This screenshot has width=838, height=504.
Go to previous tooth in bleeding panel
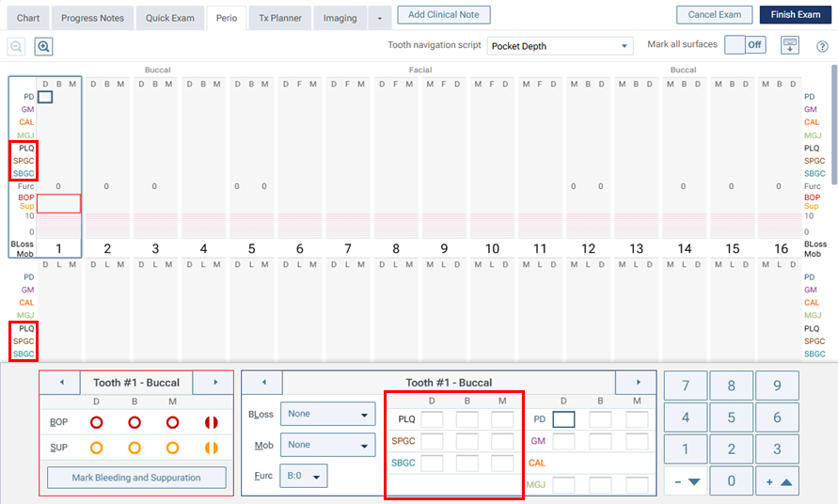click(62, 383)
